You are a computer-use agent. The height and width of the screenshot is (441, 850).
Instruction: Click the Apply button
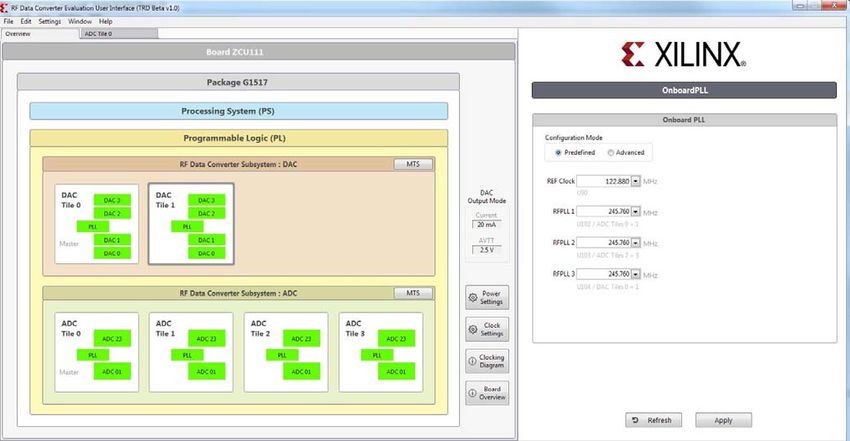[723, 420]
